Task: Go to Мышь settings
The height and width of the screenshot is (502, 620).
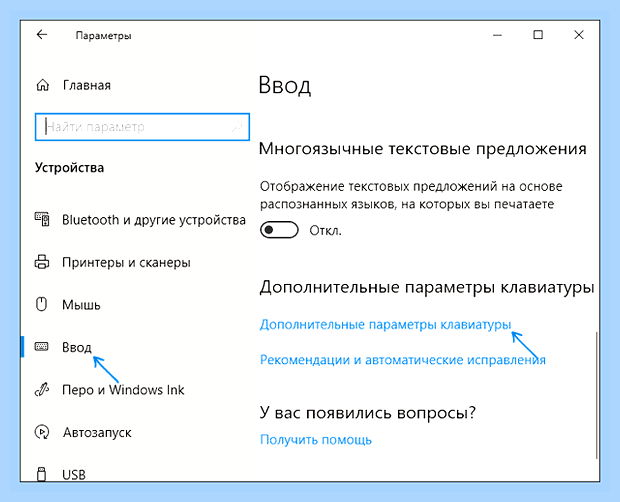Action: click(81, 305)
